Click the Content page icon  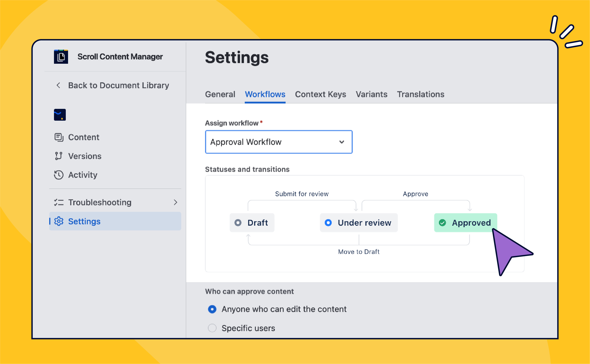(x=59, y=137)
